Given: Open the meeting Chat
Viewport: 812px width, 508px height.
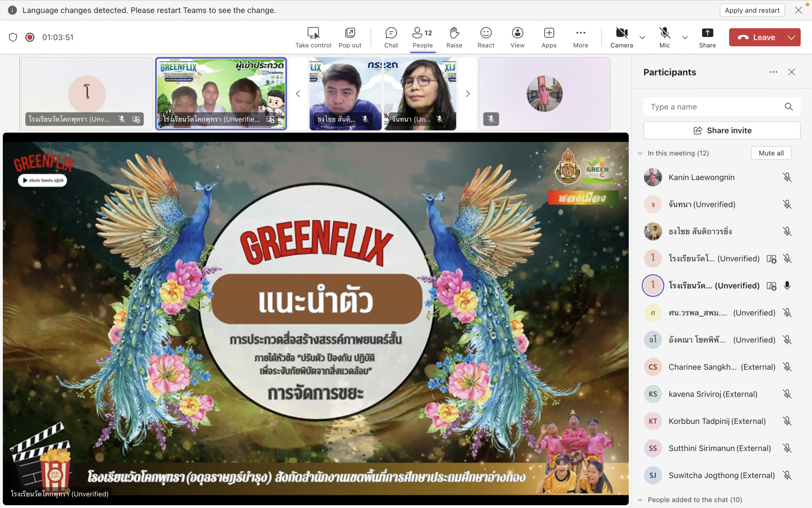Looking at the screenshot, I should (391, 37).
